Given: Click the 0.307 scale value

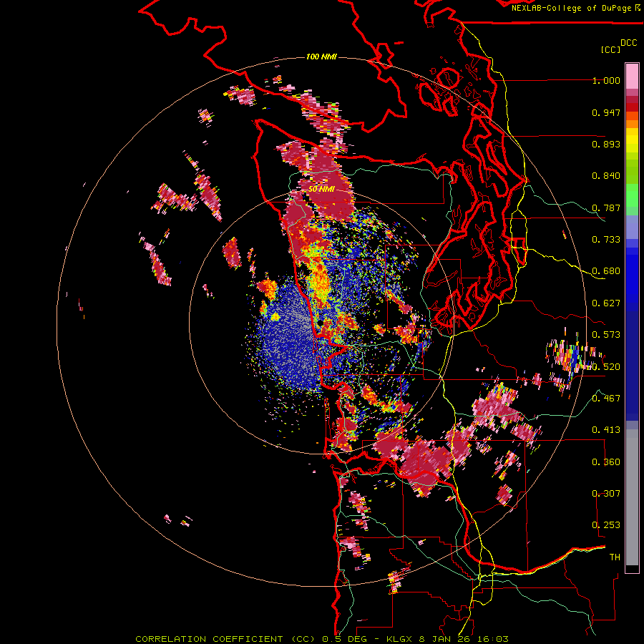Looking at the screenshot, I should [x=606, y=494].
